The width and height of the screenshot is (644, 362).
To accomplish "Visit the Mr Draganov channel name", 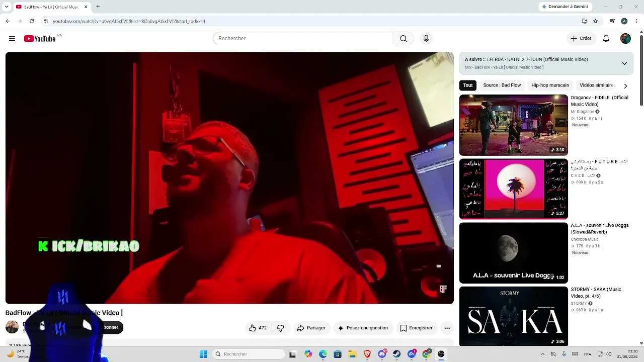I will click(582, 112).
